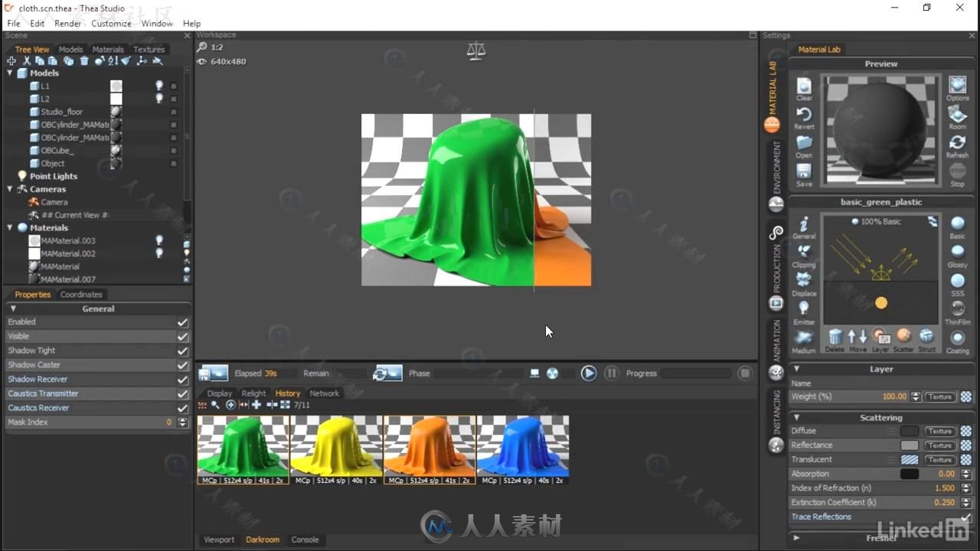Switch to the Relight tab
This screenshot has width=980, height=551.
pos(253,393)
